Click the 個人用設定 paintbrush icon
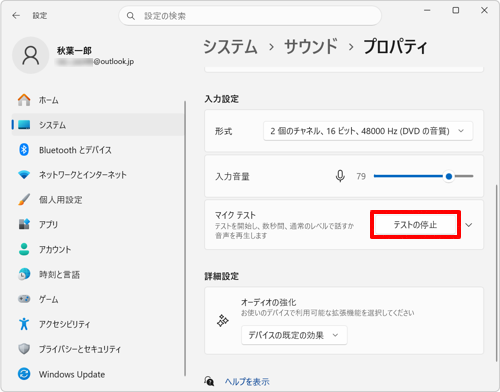Viewport: 500px width, 392px height. pyautogui.click(x=24, y=199)
